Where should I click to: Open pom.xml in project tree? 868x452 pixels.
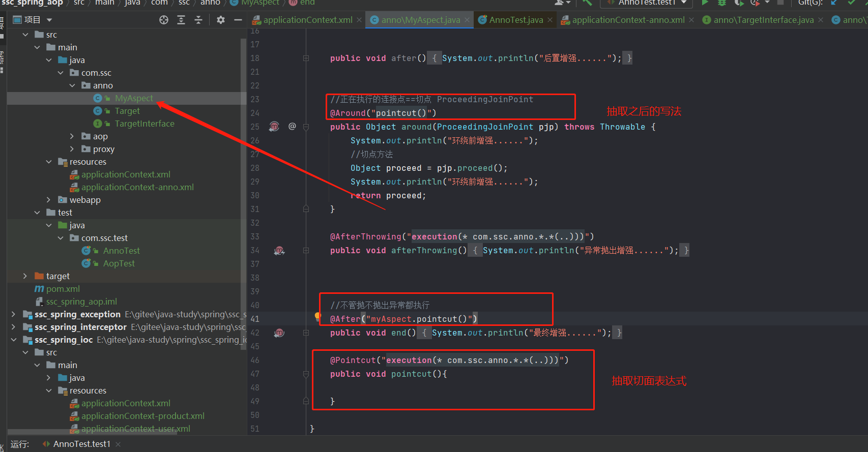(63, 289)
